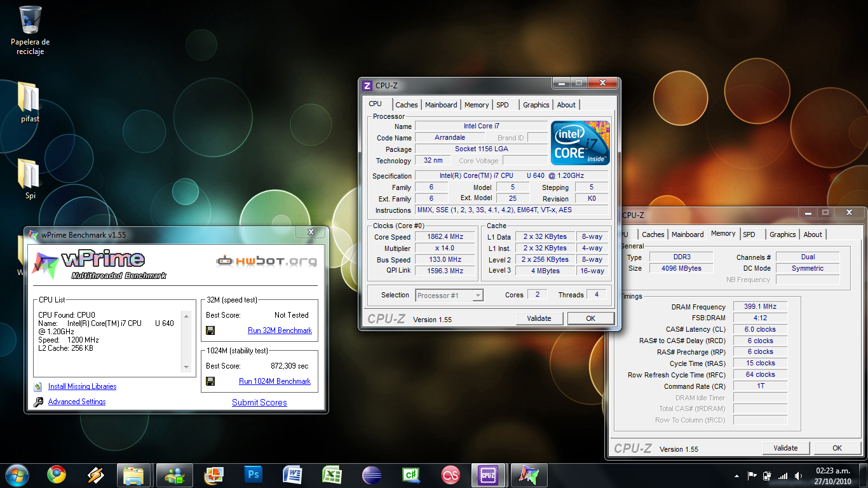Click wrench icon beside Advanced Settings
The image size is (868, 488).
pyautogui.click(x=38, y=402)
